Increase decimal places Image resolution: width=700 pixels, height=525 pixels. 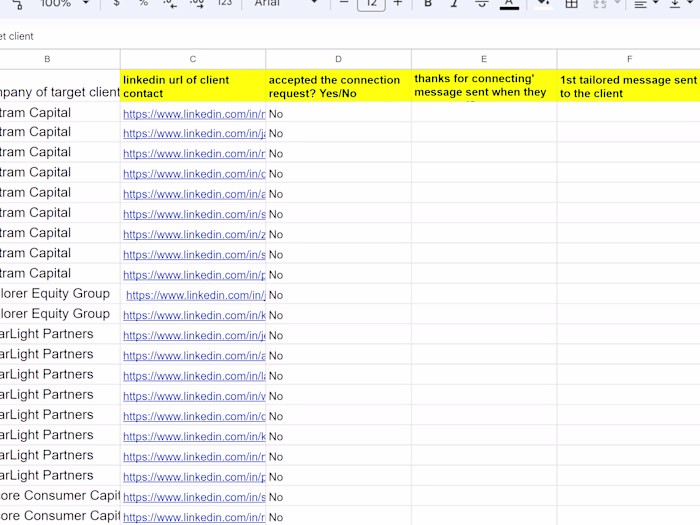pos(197,4)
